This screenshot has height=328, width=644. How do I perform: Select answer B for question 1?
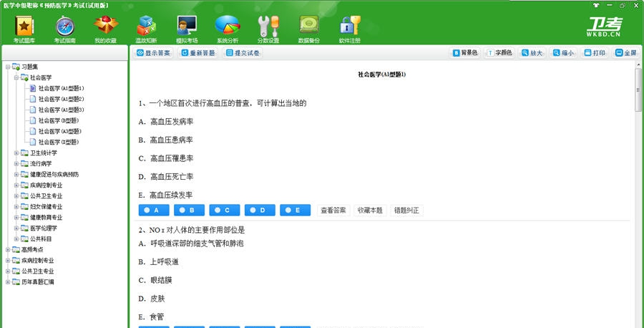189,210
